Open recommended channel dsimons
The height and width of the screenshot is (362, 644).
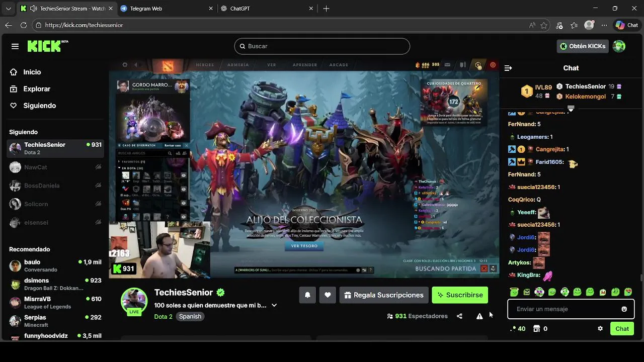pyautogui.click(x=55, y=284)
